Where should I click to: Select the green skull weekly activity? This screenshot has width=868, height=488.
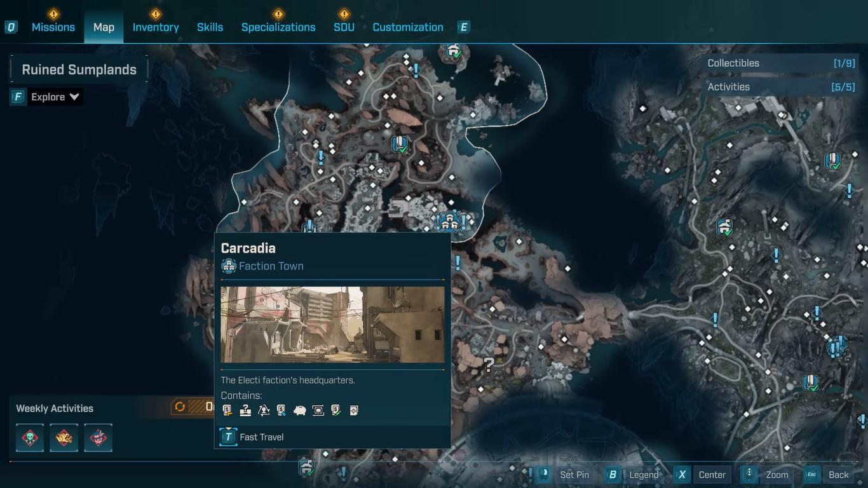click(30, 438)
